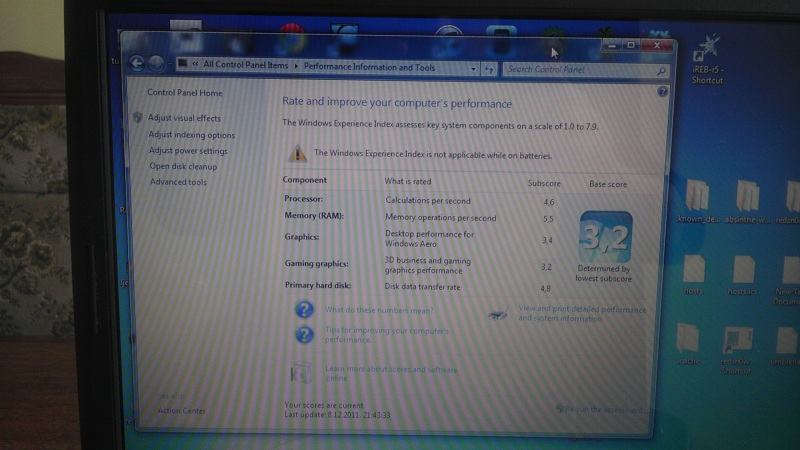Open 'What do these numbers mean?' link

tap(379, 310)
